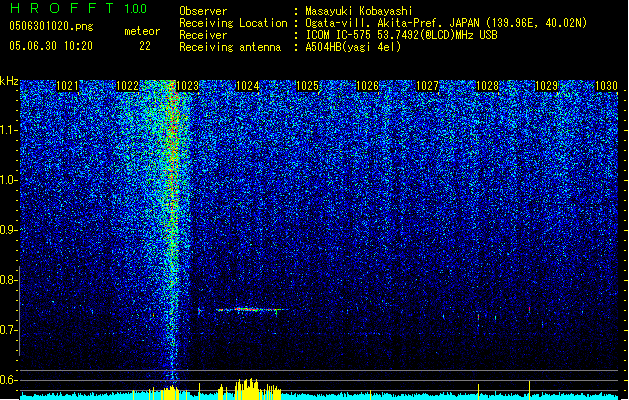Click the Receiving Location label
This screenshot has height=400, width=629.
point(233,23)
